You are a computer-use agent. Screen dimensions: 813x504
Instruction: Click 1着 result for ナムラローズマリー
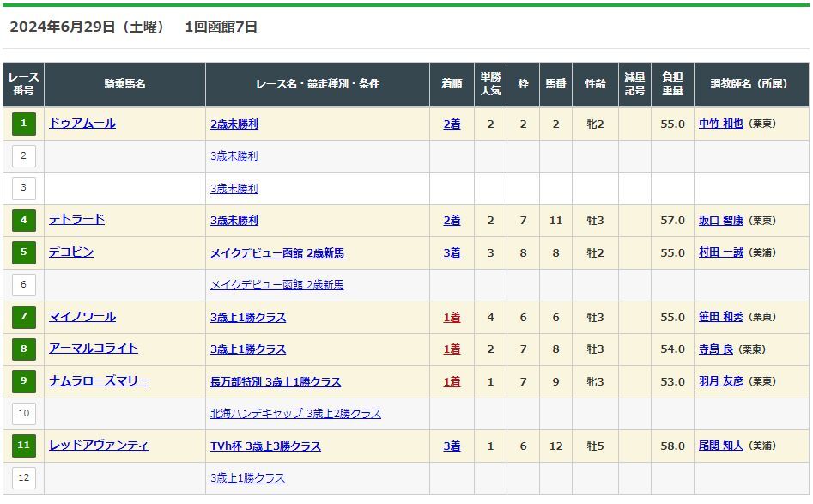[452, 381]
